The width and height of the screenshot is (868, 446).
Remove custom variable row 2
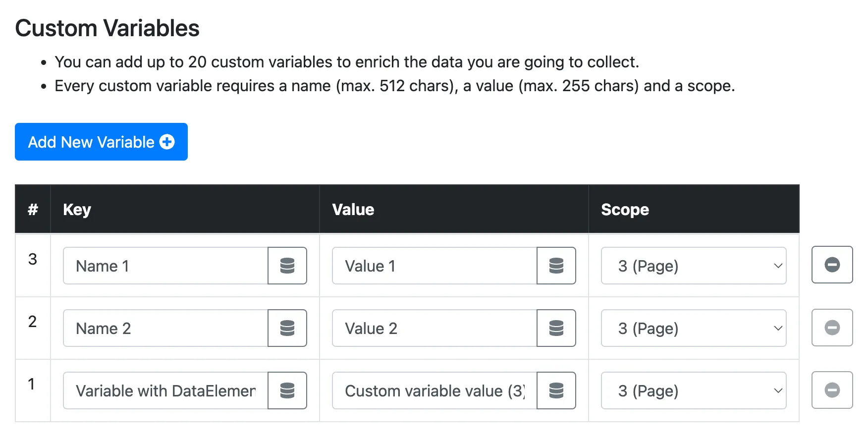[832, 327]
